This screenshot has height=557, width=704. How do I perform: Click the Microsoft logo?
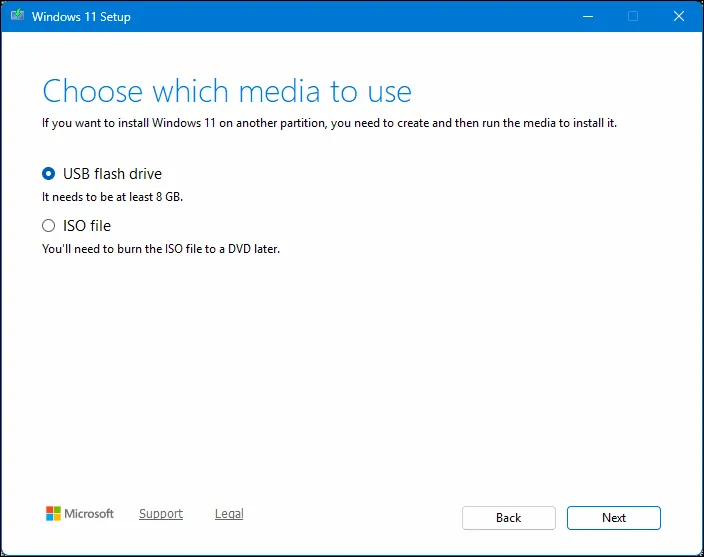tap(79, 513)
